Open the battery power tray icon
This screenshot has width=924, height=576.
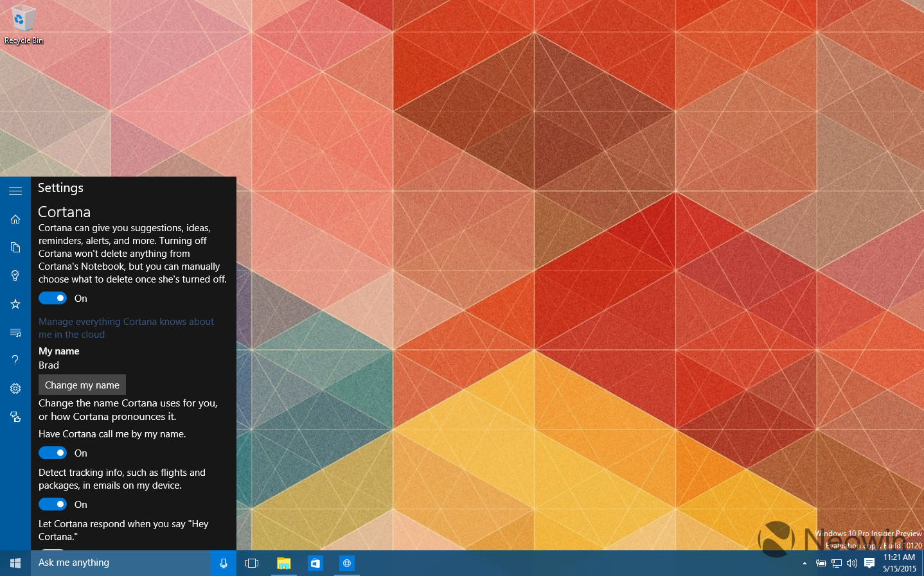[821, 563]
